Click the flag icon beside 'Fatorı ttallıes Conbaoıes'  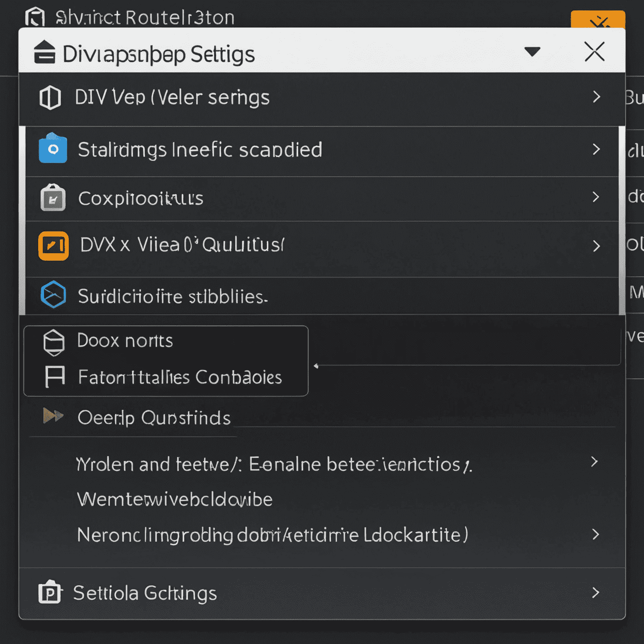(55, 377)
